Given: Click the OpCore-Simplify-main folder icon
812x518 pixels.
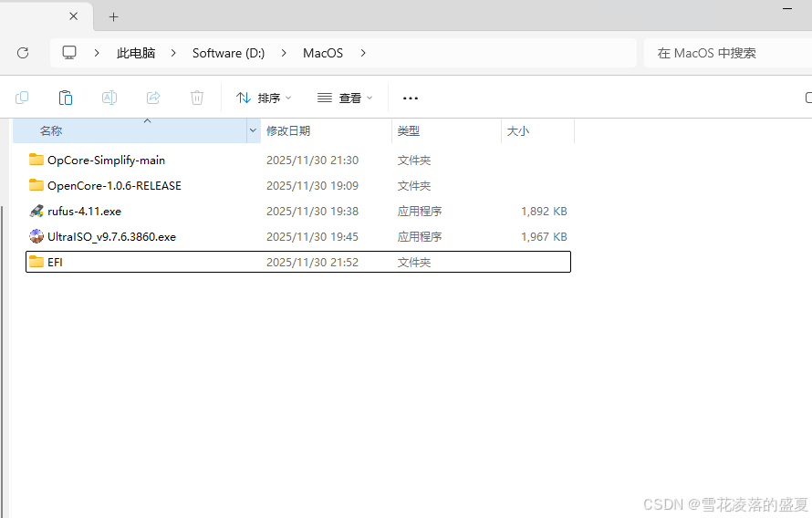Looking at the screenshot, I should (x=36, y=160).
